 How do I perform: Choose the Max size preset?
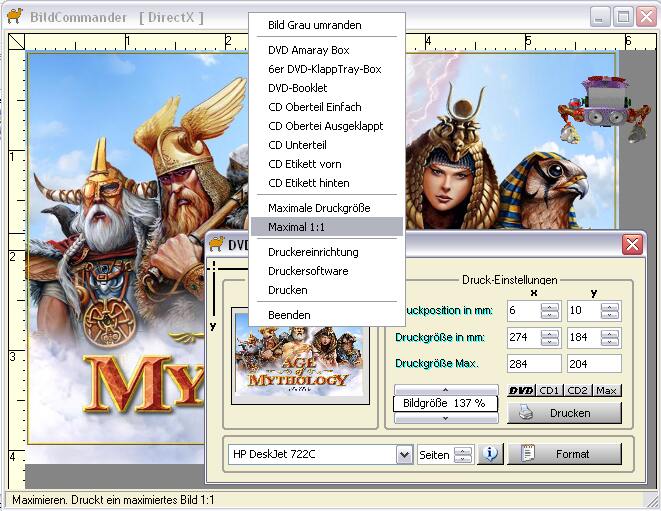[x=606, y=390]
